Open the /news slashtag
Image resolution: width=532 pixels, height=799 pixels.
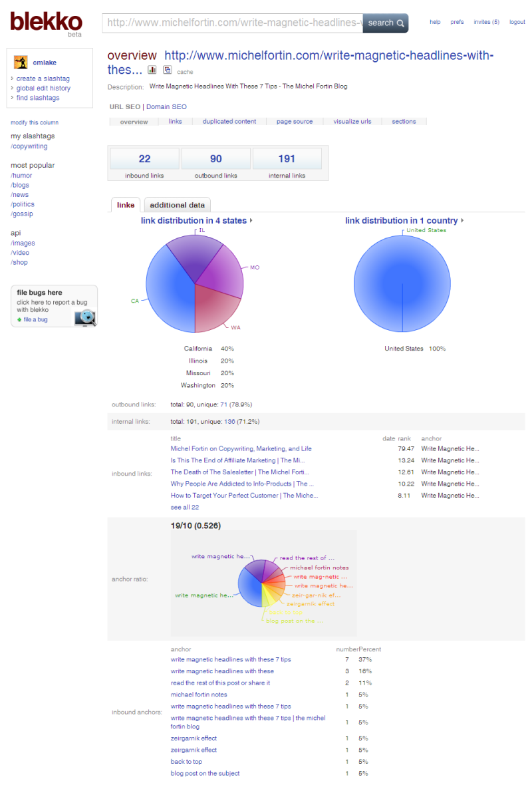(20, 195)
